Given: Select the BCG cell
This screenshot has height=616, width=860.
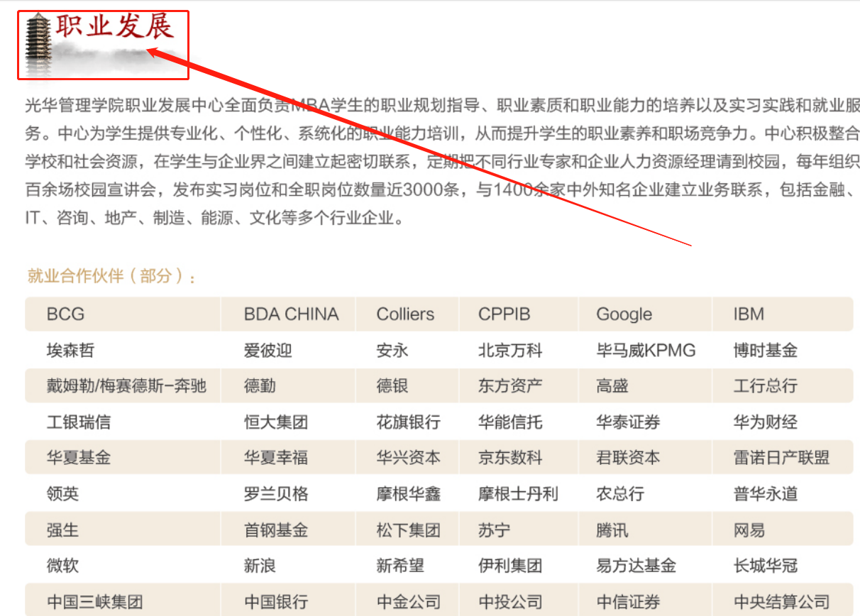Looking at the screenshot, I should click(66, 314).
